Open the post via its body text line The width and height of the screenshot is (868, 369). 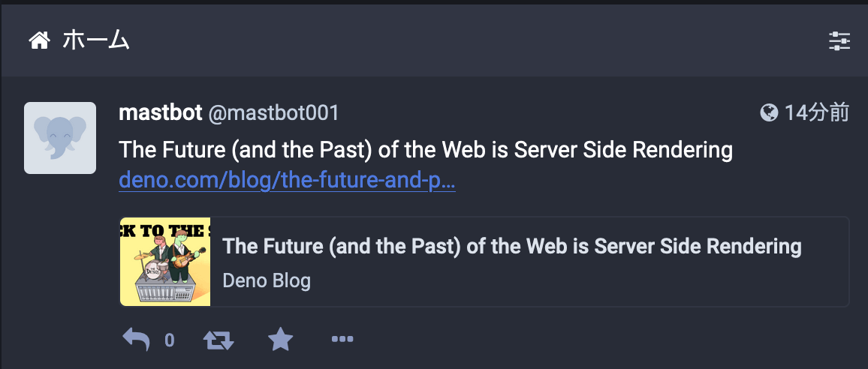coord(426,150)
